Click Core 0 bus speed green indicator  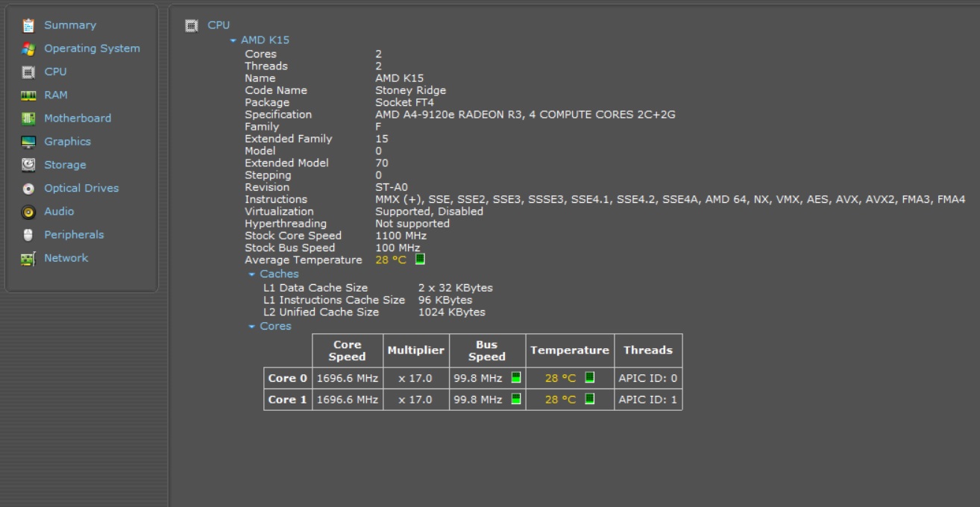[516, 378]
